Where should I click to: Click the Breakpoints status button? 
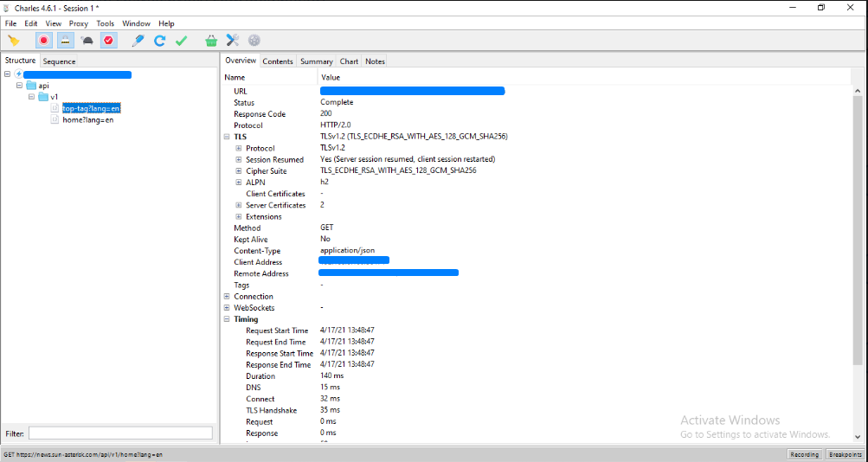coord(845,454)
